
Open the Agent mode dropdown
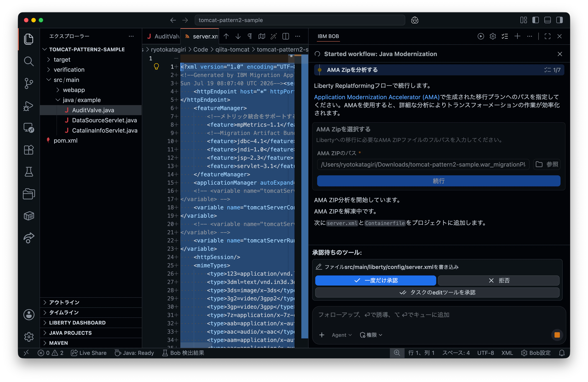click(x=342, y=335)
